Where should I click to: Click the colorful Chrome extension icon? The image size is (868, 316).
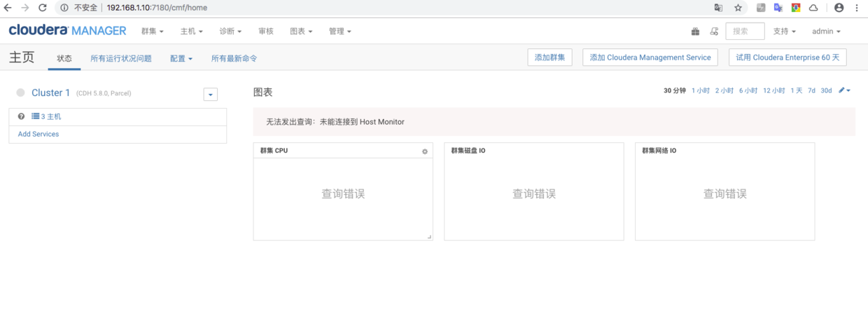point(796,8)
